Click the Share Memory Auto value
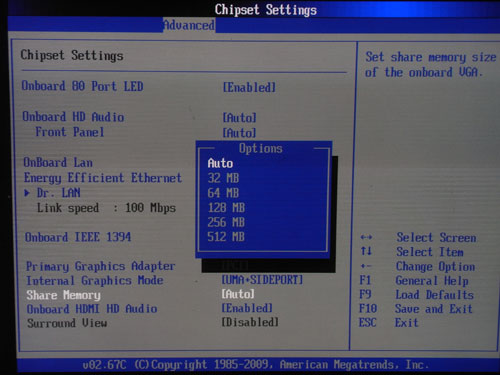 (238, 294)
